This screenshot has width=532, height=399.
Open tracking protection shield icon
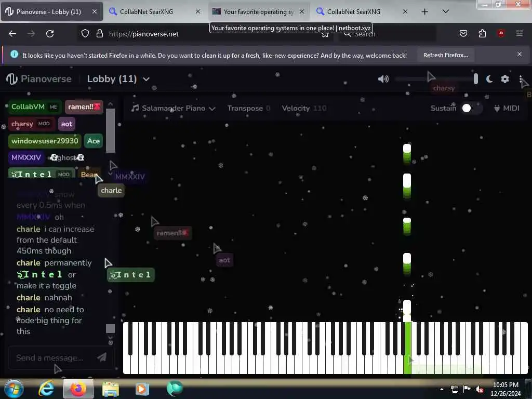85,33
